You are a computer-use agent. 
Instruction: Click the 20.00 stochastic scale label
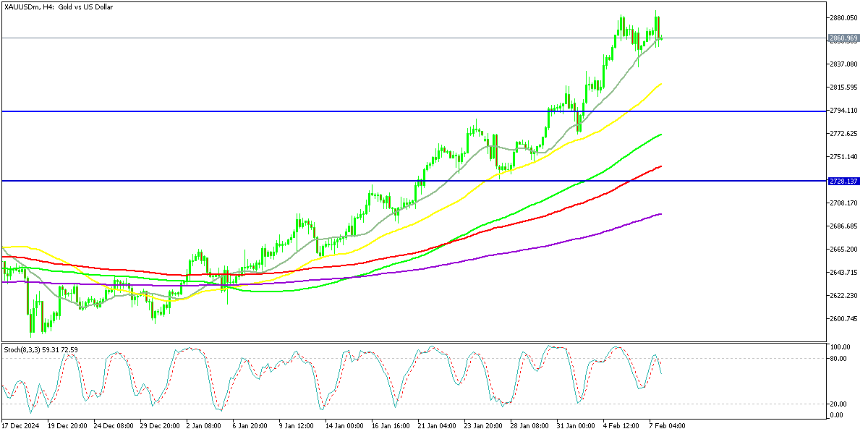pos(838,404)
